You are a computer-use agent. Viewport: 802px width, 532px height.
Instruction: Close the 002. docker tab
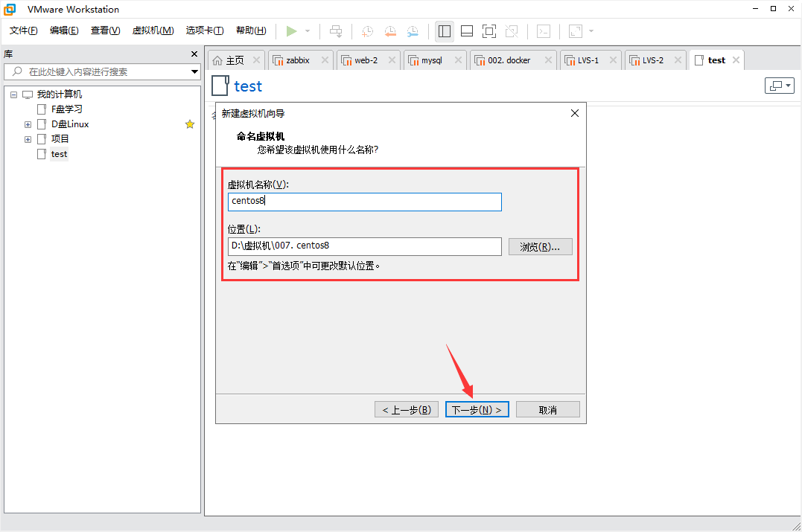[x=548, y=60]
